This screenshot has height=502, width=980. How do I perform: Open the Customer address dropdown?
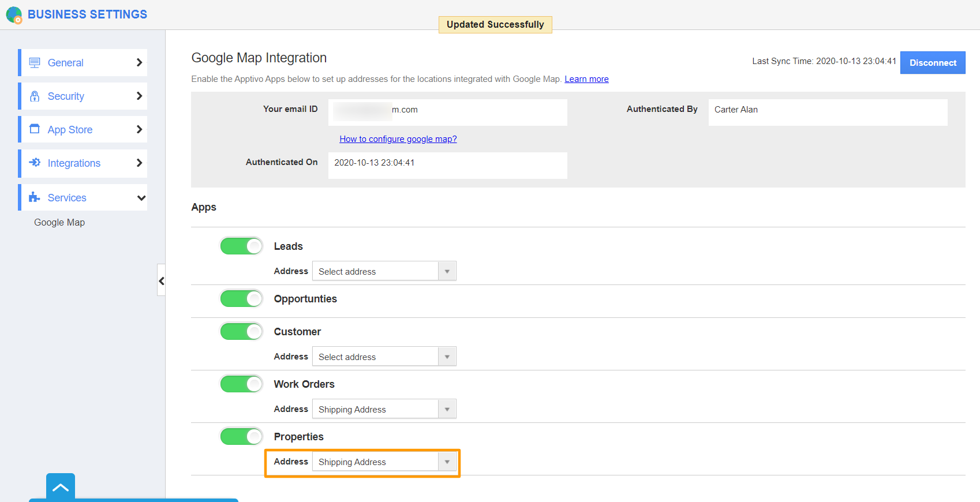(x=384, y=357)
